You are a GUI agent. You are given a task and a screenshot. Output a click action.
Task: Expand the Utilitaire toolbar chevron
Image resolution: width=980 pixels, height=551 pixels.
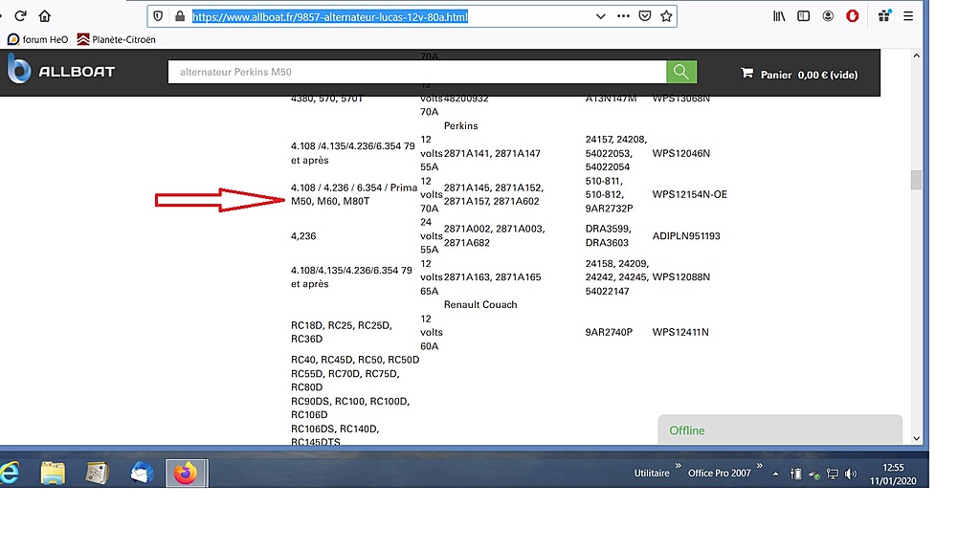click(679, 466)
